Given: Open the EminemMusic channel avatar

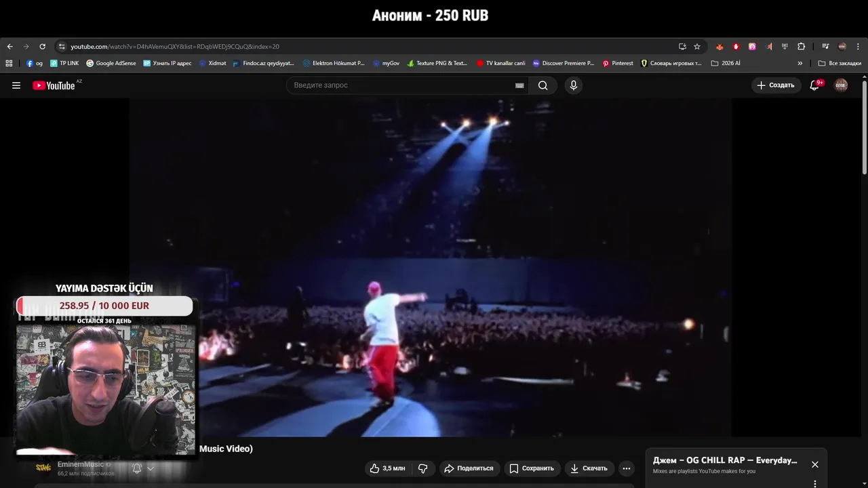Looking at the screenshot, I should (43, 468).
